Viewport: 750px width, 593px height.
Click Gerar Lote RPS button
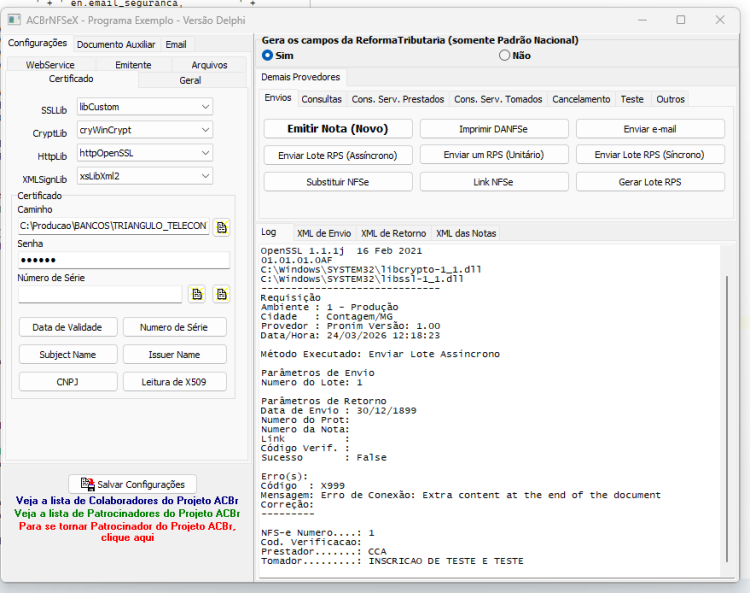650,182
